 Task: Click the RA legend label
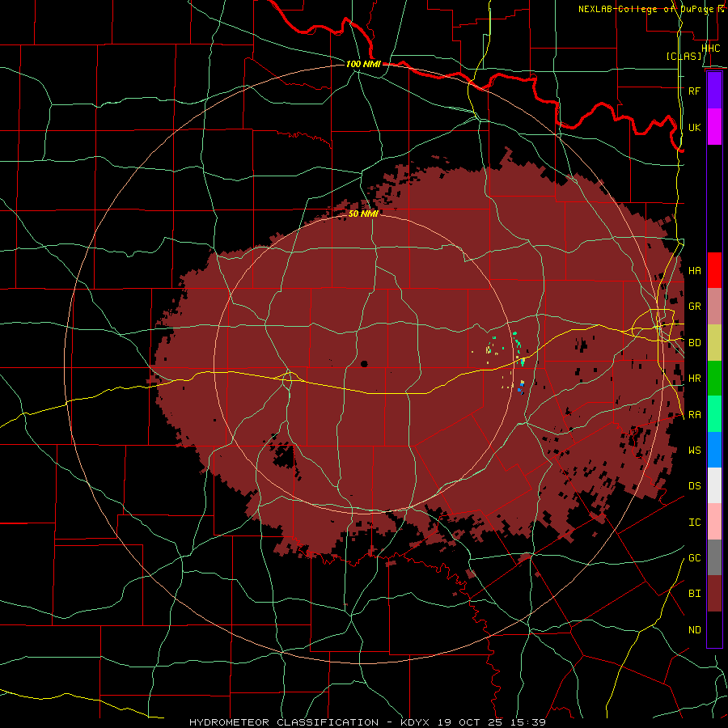pos(694,415)
